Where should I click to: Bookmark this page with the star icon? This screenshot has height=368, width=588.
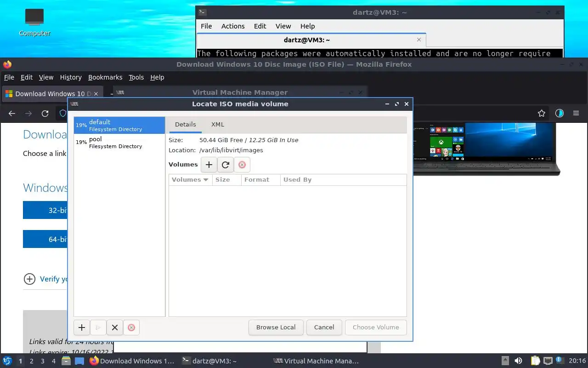tap(542, 113)
